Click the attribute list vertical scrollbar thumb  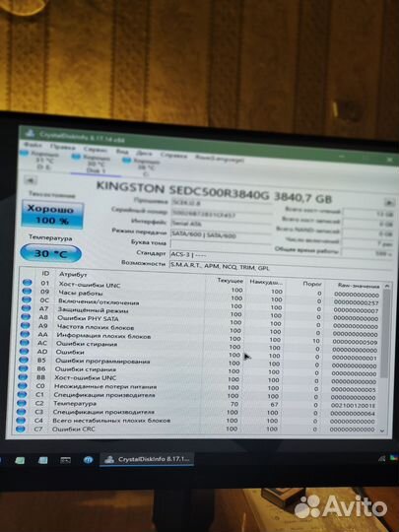pyautogui.click(x=385, y=334)
